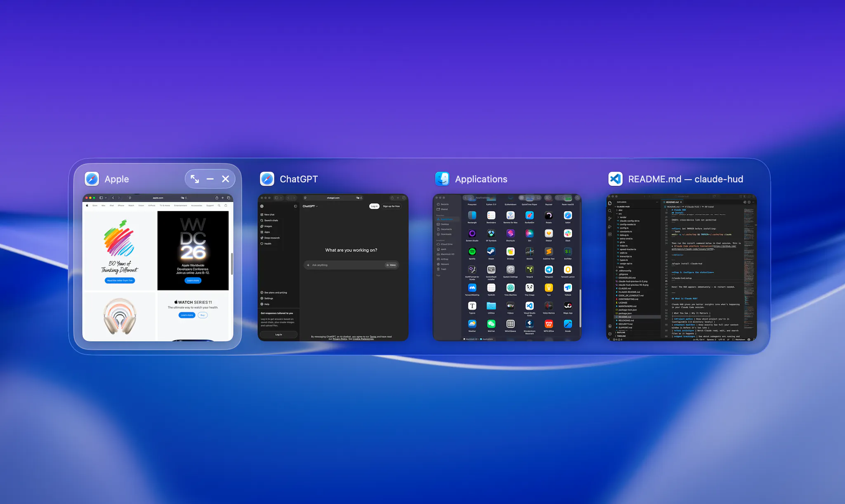Image resolution: width=845 pixels, height=504 pixels.
Task: Select the Telegram app in Finder
Action: [x=549, y=269]
